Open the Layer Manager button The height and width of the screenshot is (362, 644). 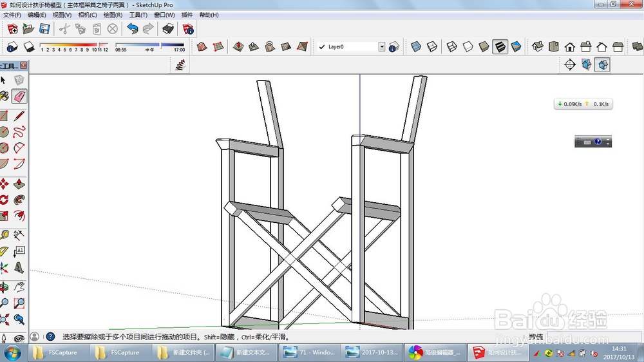pyautogui.click(x=393, y=47)
